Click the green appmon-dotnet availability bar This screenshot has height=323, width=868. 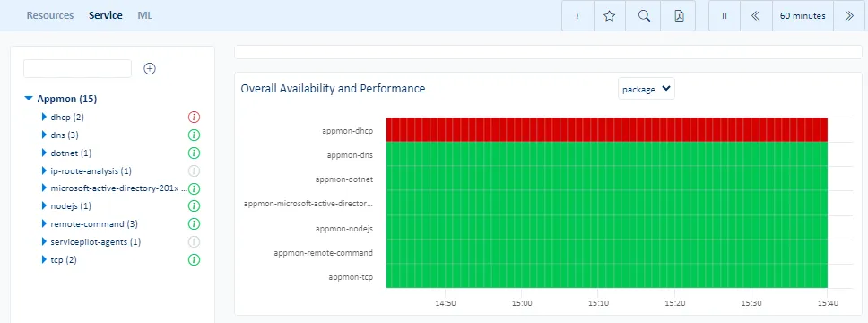pos(607,179)
